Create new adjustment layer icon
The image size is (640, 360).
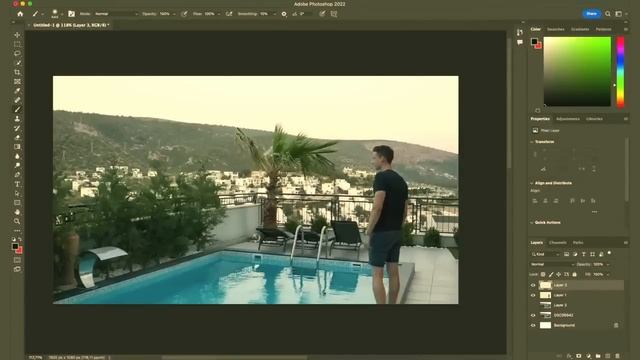pyautogui.click(x=589, y=356)
